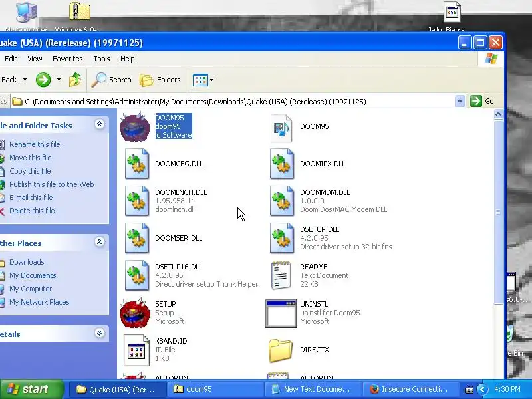Viewport: 532px width, 399px height.
Task: Click Publish this file to the Web
Action: pyautogui.click(x=52, y=184)
